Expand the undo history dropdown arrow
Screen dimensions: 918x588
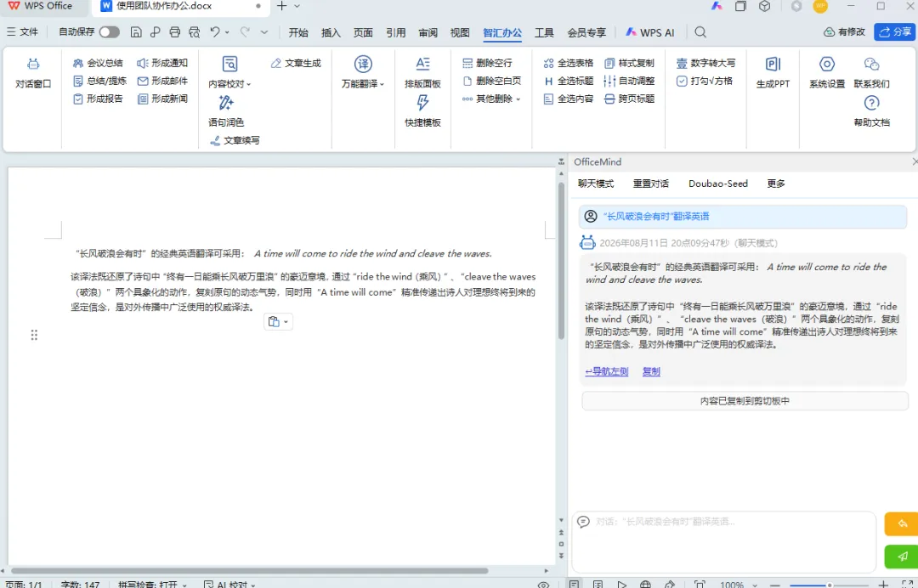point(227,33)
